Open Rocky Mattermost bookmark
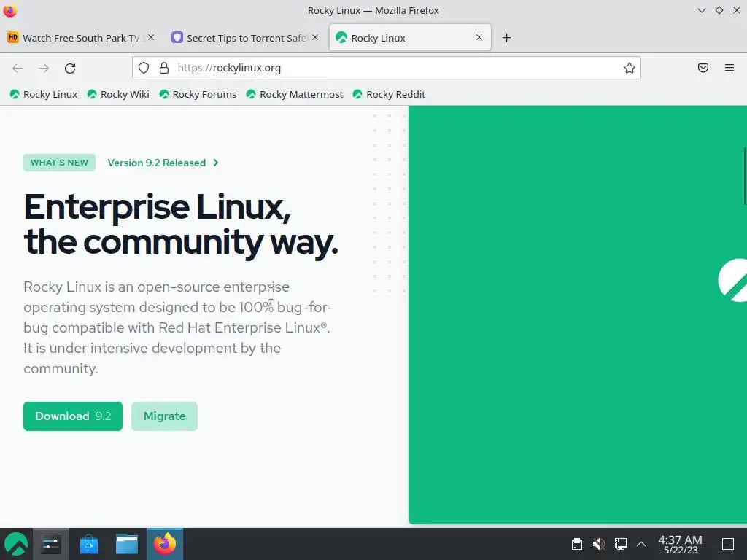Screen dimensions: 747x560 pos(295,94)
